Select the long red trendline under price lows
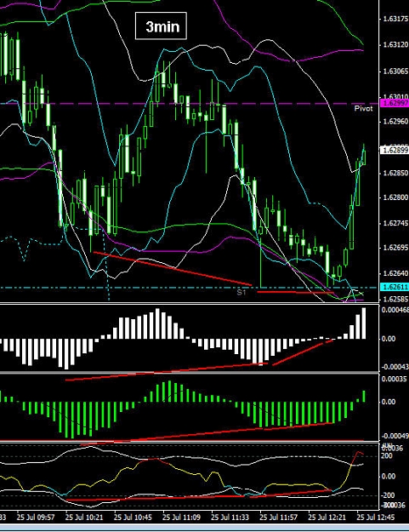 pos(172,268)
